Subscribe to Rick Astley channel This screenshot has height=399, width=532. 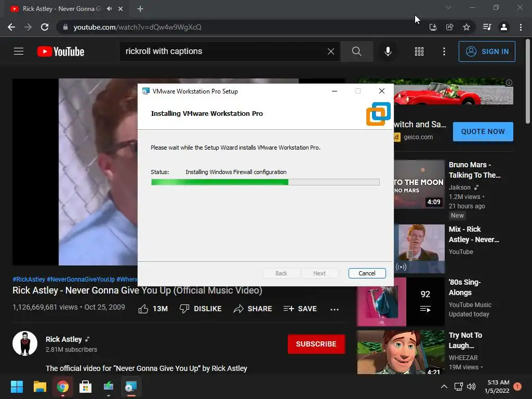[x=316, y=344]
